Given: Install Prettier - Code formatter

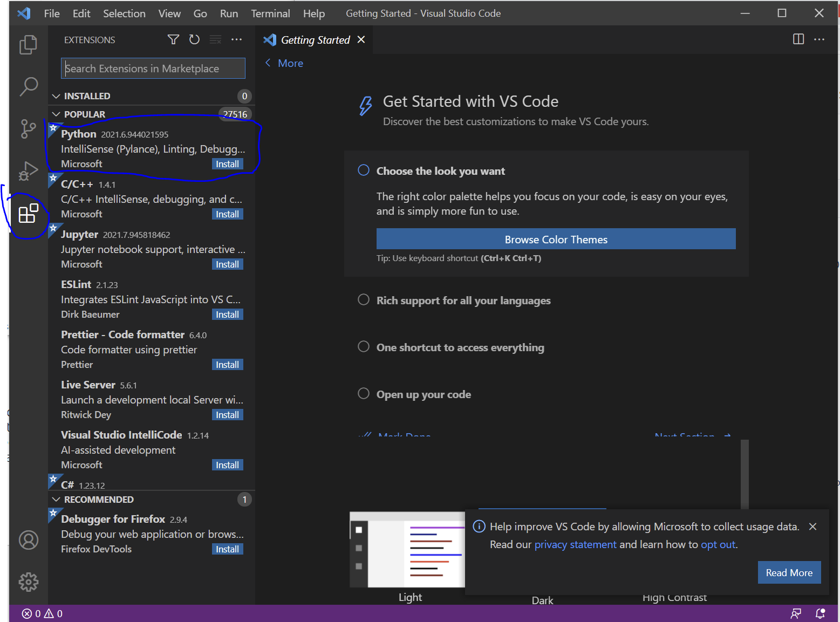Looking at the screenshot, I should 228,365.
